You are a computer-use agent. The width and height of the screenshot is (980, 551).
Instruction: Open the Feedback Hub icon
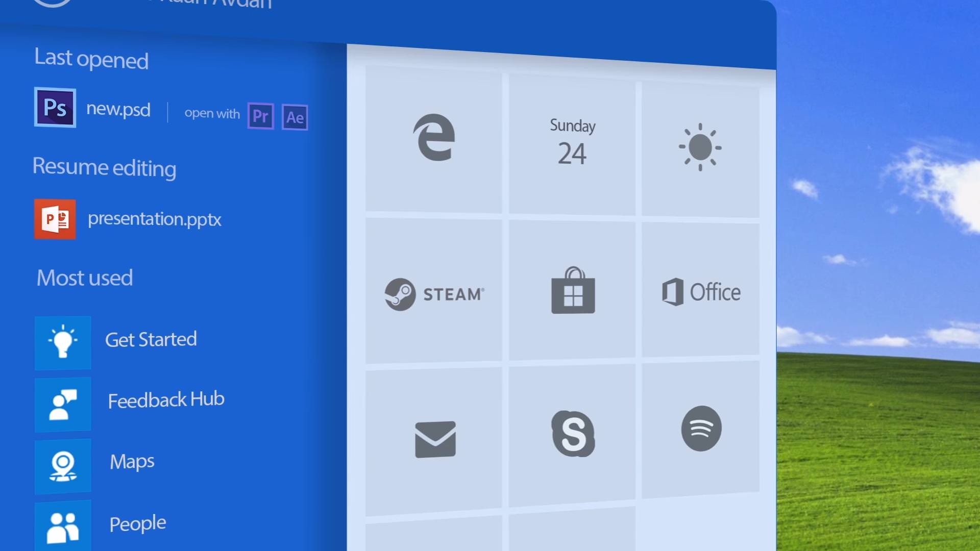coord(62,404)
